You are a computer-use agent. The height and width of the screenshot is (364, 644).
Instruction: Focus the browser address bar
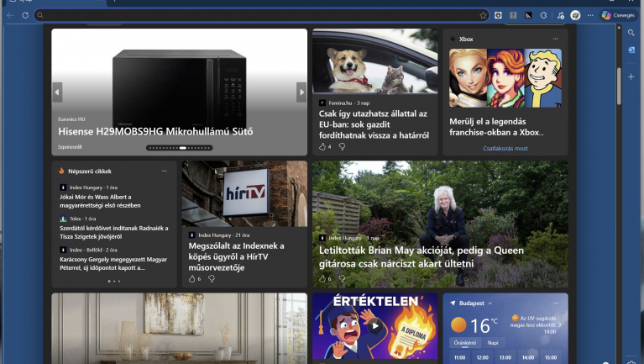click(x=261, y=15)
